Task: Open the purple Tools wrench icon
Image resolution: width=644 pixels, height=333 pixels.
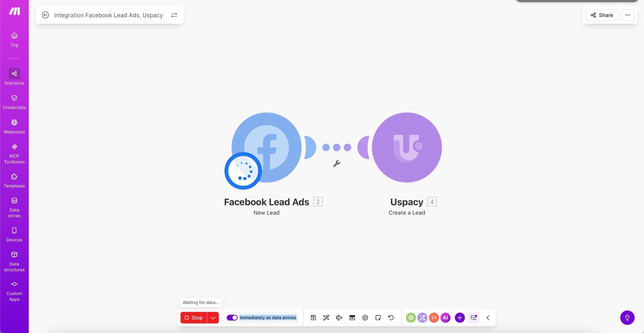Action: [x=422, y=318]
